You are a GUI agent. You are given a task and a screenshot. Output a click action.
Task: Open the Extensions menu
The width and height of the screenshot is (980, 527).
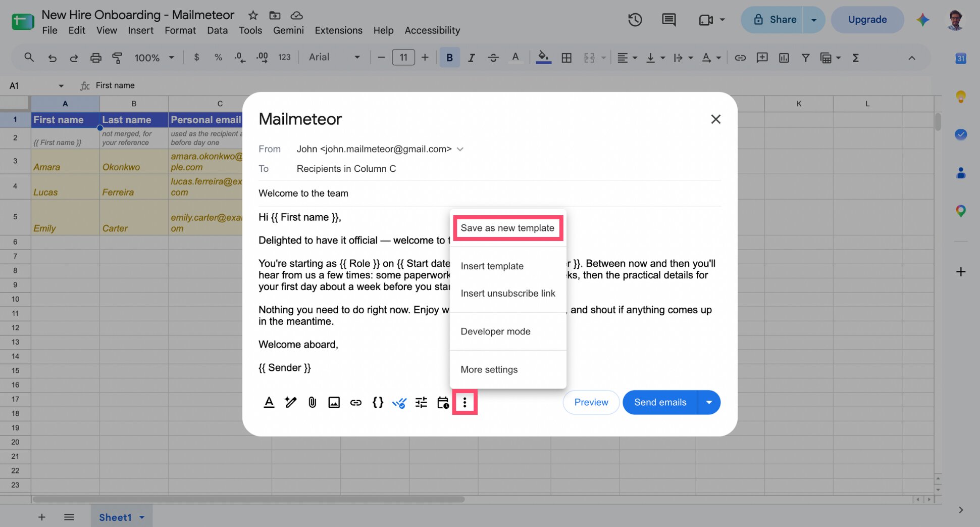pos(338,30)
